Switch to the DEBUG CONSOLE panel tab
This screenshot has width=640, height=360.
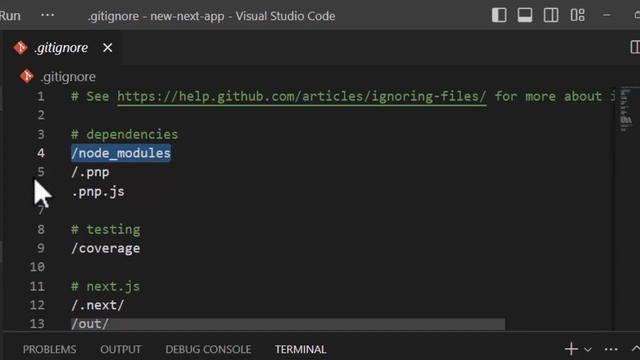(208, 349)
